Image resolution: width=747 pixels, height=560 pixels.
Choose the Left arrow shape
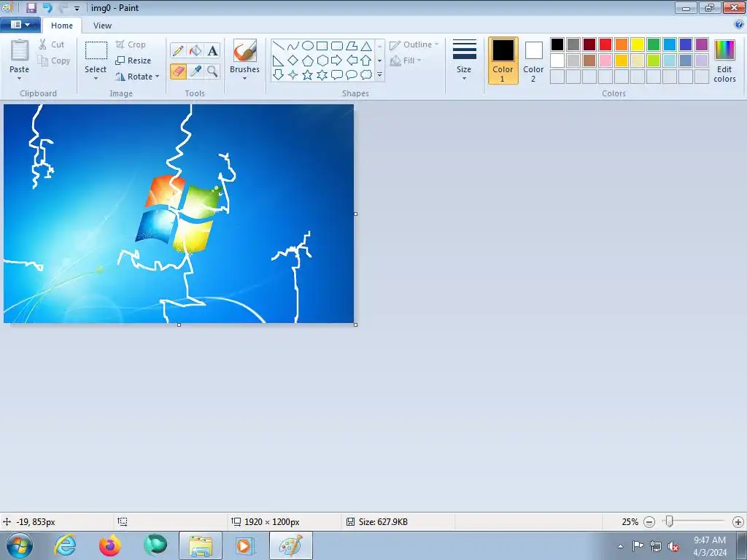tap(352, 61)
